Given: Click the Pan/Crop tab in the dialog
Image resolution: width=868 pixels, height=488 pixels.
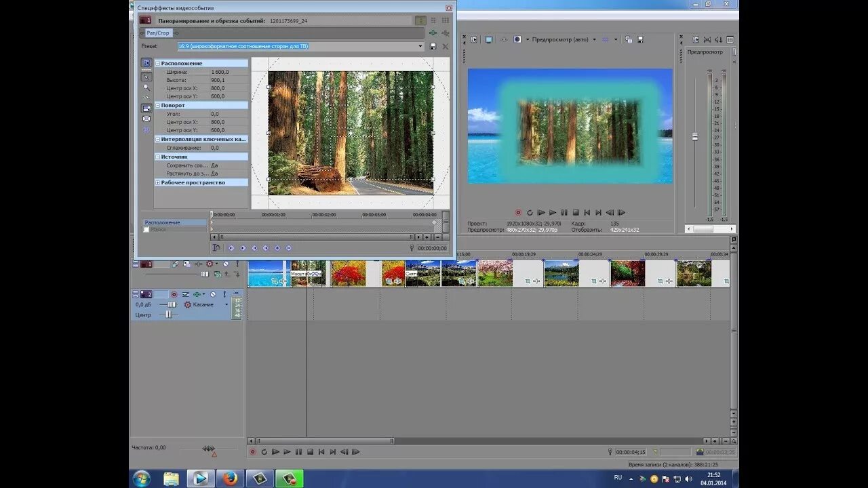Looking at the screenshot, I should (157, 33).
